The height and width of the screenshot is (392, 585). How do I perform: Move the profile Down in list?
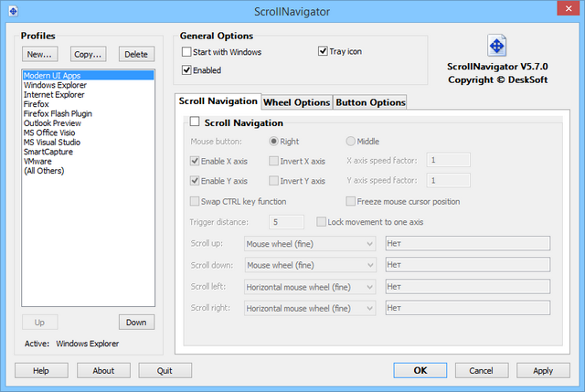click(136, 323)
